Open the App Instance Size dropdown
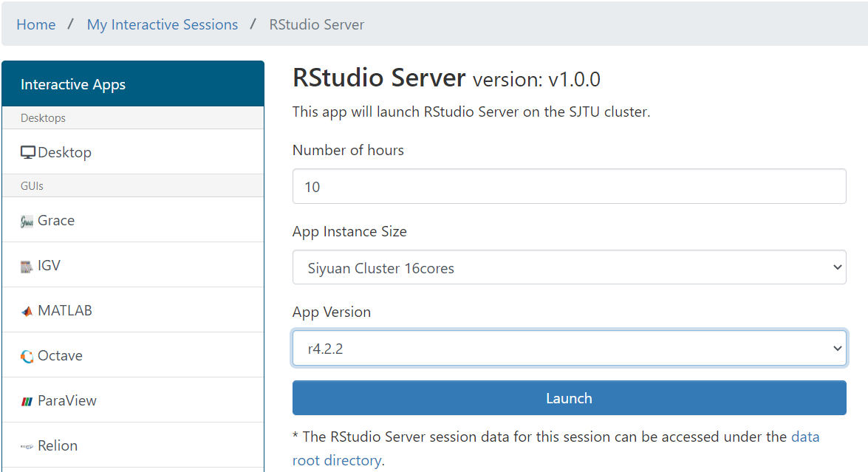 (569, 267)
